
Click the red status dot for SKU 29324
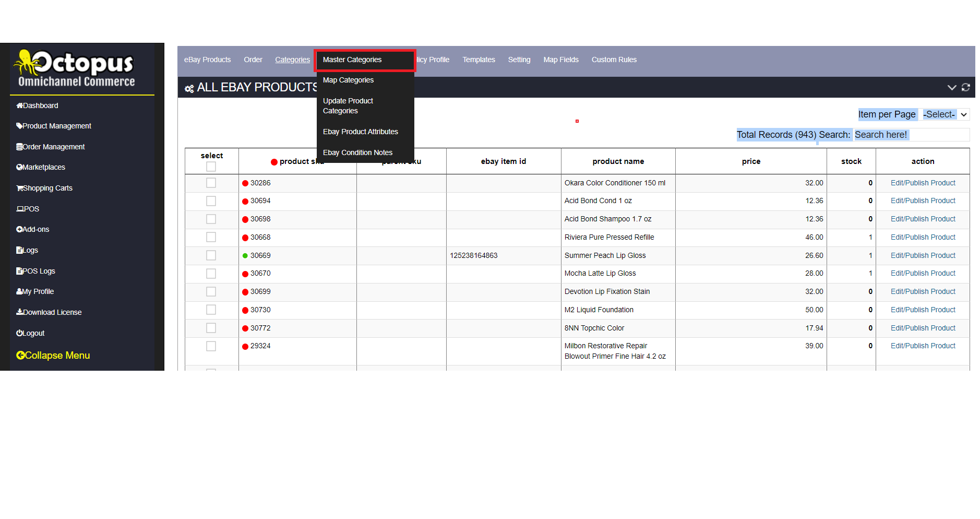click(x=245, y=346)
